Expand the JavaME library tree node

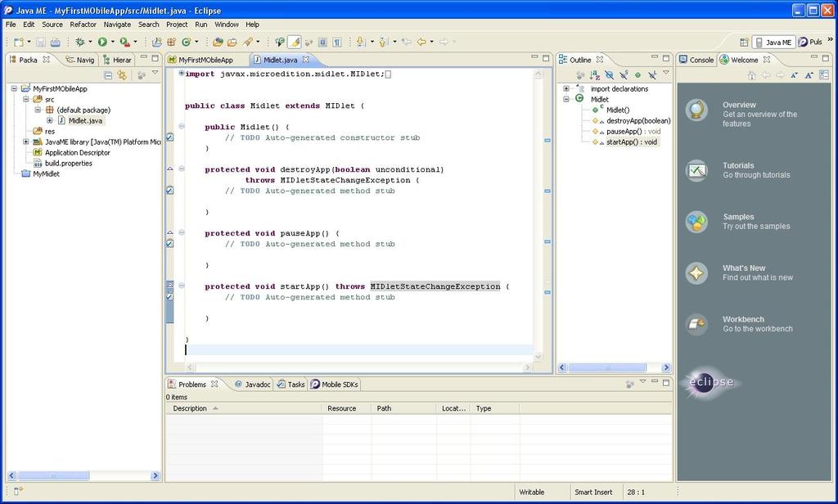click(25, 142)
